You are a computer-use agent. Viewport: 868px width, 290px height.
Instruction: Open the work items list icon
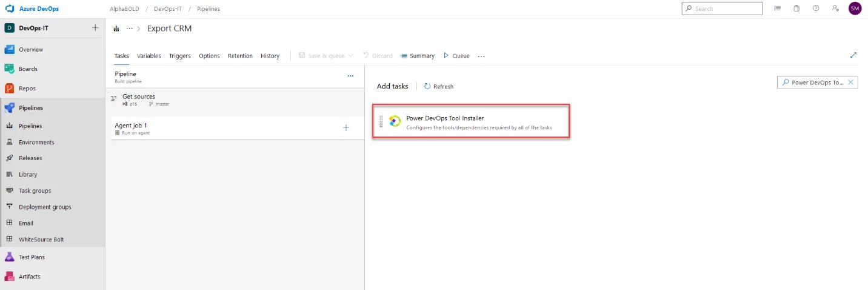[x=778, y=8]
